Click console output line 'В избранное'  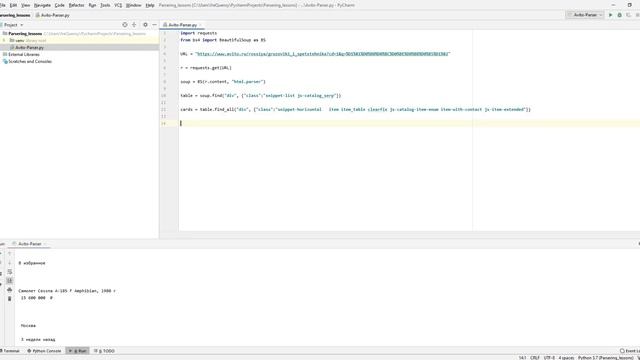coord(32,263)
